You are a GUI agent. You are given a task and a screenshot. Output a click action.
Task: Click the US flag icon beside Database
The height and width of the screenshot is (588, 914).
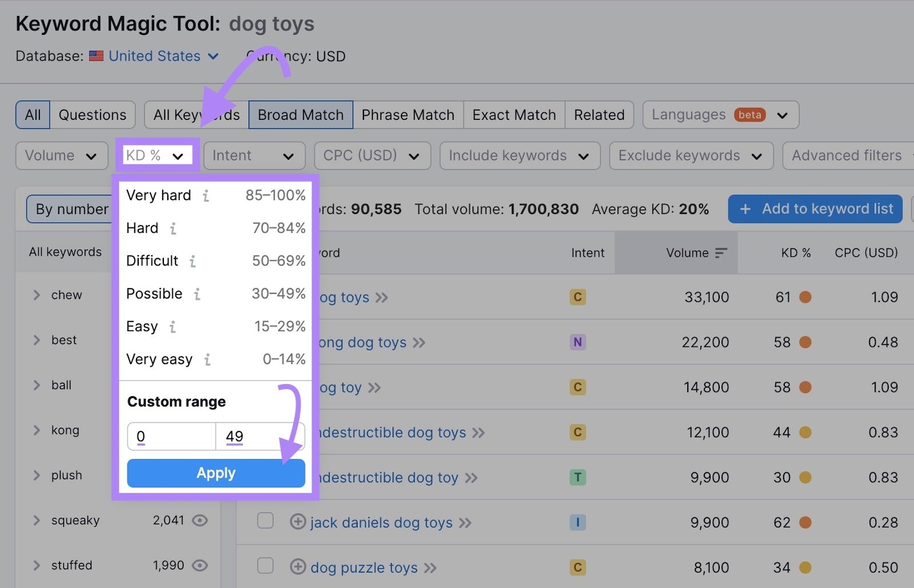[x=95, y=55]
